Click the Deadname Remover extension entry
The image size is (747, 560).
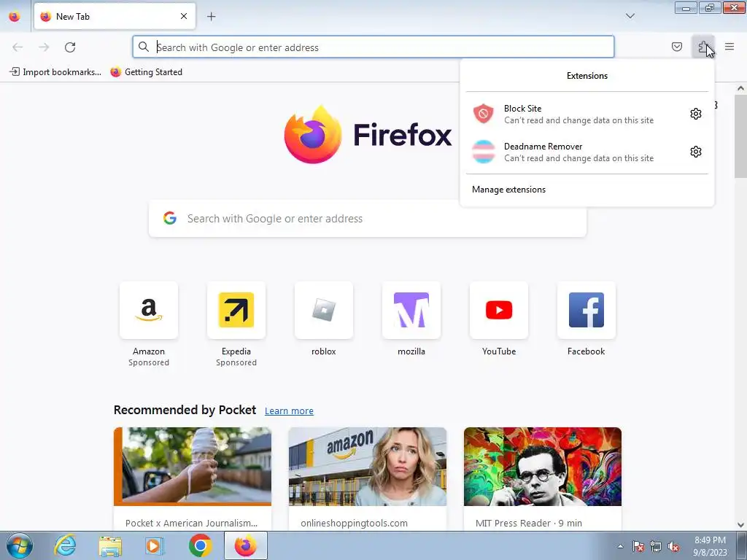click(x=574, y=152)
